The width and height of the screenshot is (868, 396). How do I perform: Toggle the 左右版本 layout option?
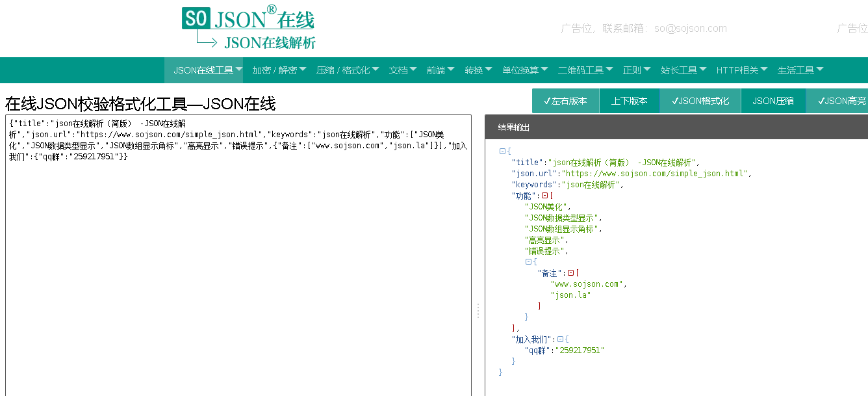point(565,101)
